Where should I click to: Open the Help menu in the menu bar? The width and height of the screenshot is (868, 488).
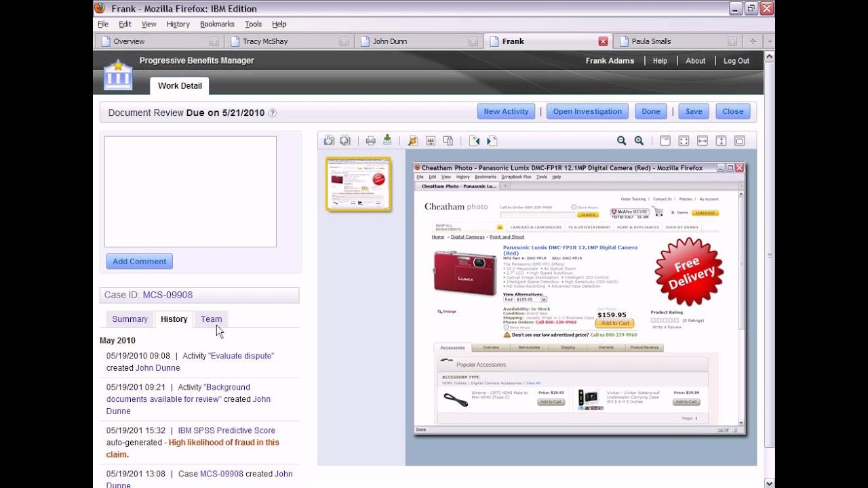279,24
